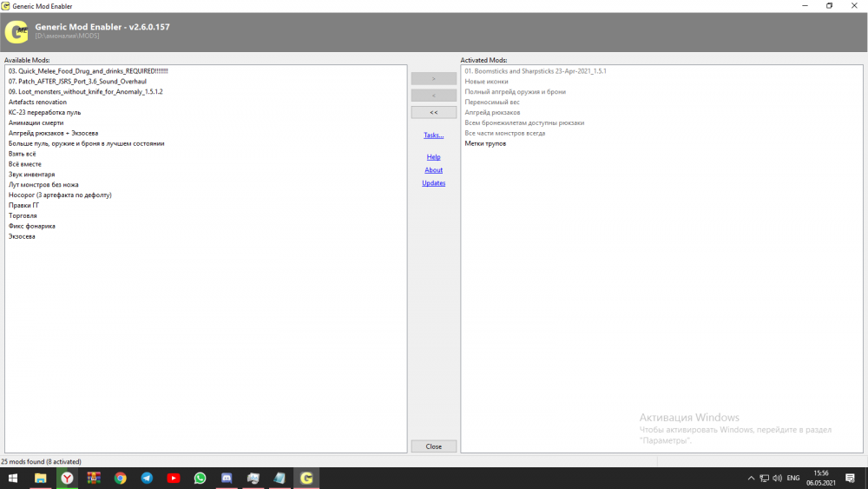Select Всё вместе mod
This screenshot has width=868, height=489.
coord(25,164)
